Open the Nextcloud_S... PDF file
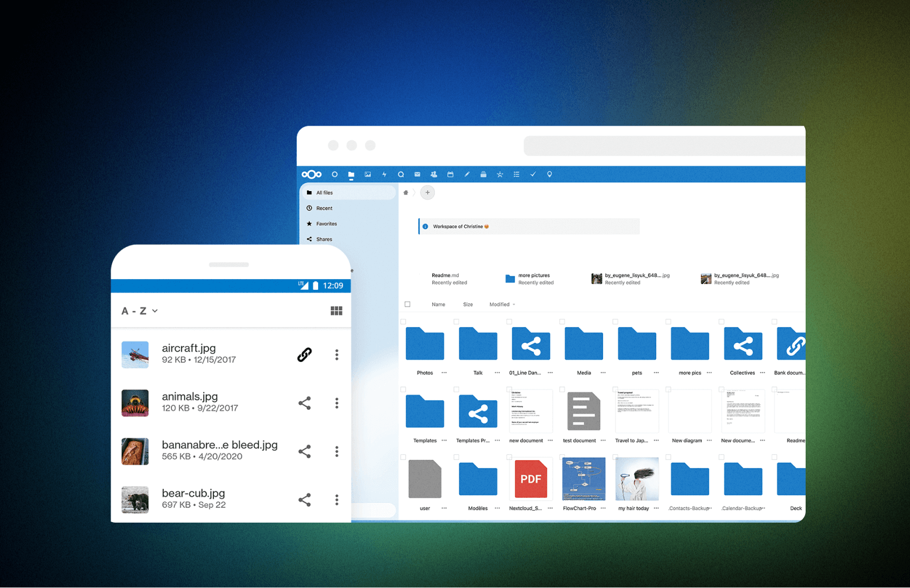The height and width of the screenshot is (588, 910). click(531, 479)
